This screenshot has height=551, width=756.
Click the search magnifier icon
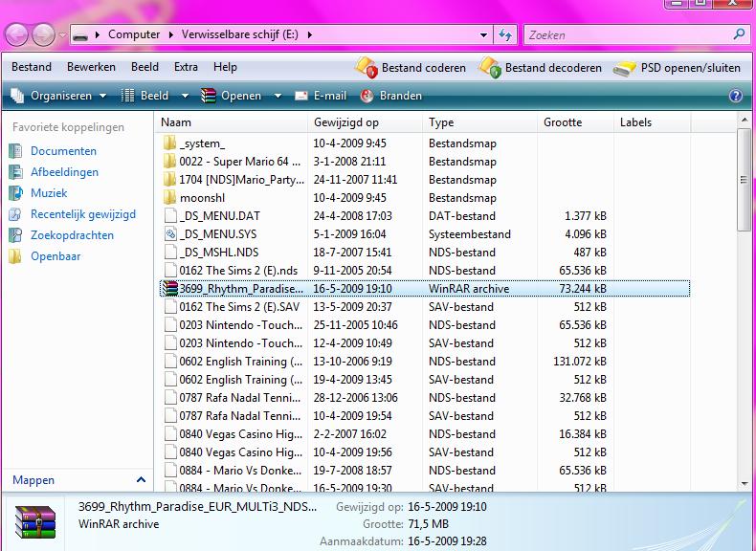pyautogui.click(x=739, y=34)
